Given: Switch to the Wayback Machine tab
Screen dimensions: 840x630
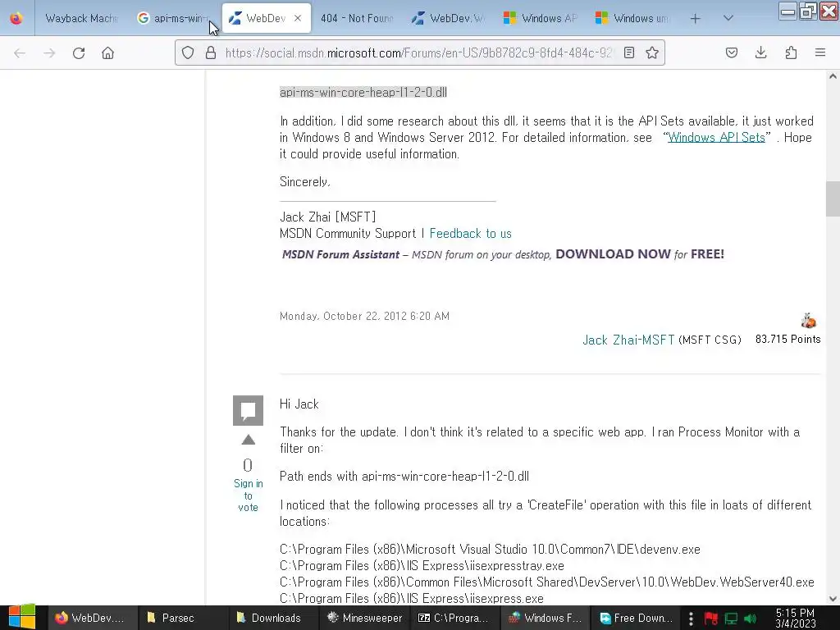Looking at the screenshot, I should point(81,18).
